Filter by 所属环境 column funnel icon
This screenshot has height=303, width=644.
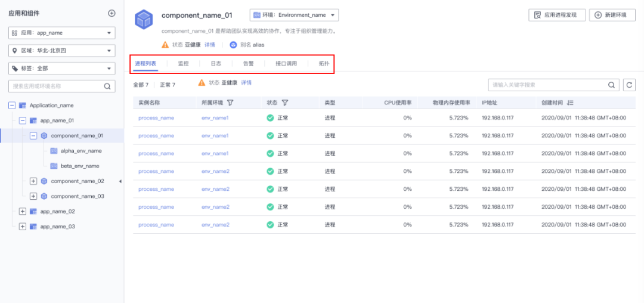click(230, 103)
